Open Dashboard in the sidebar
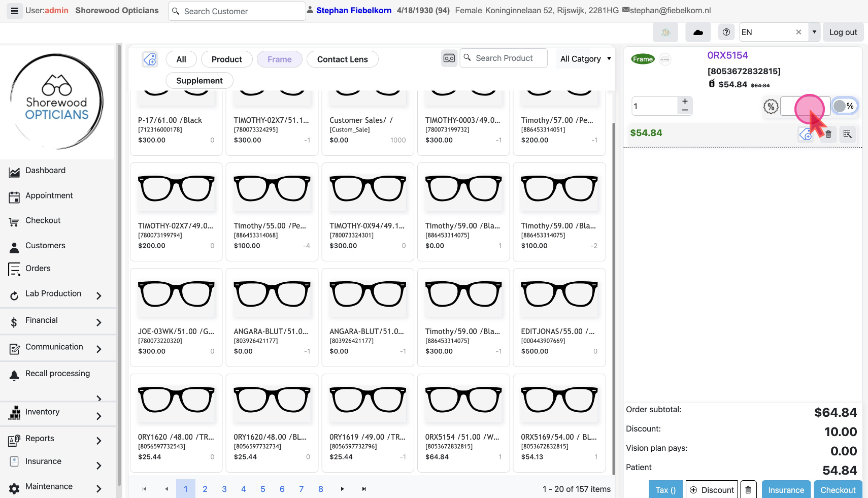This screenshot has width=868, height=498. point(45,171)
